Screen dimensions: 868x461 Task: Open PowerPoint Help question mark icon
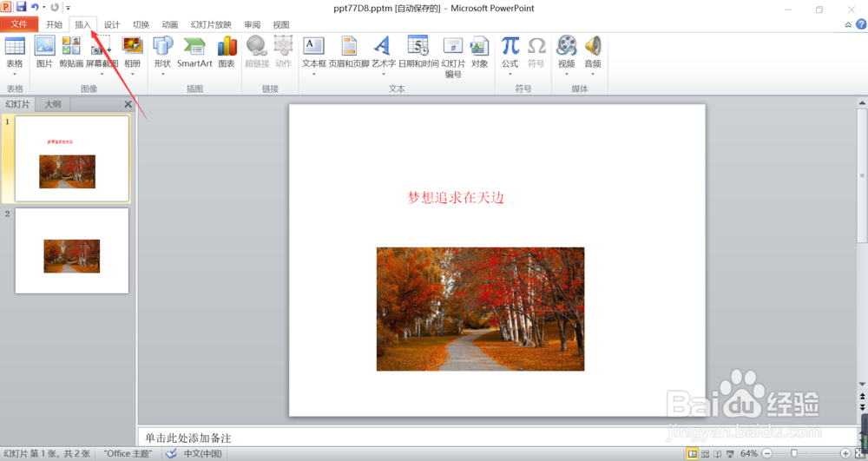click(861, 24)
